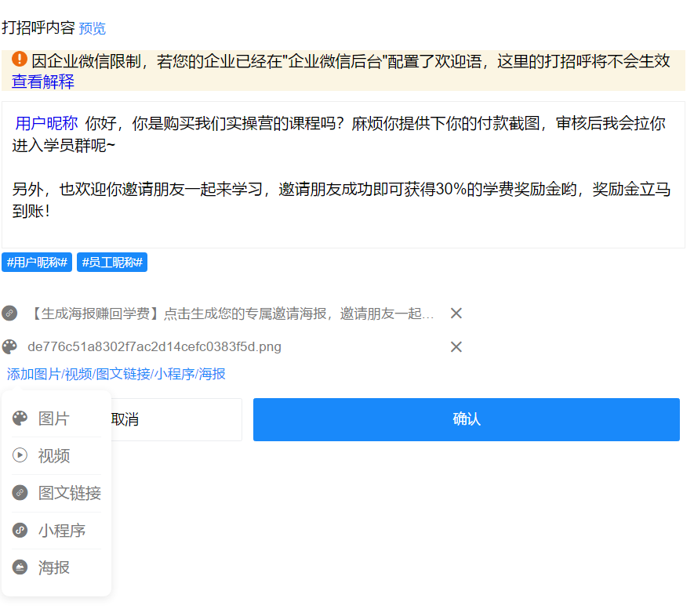
Task: Click the poster icon next to 海报
Action: click(x=20, y=567)
